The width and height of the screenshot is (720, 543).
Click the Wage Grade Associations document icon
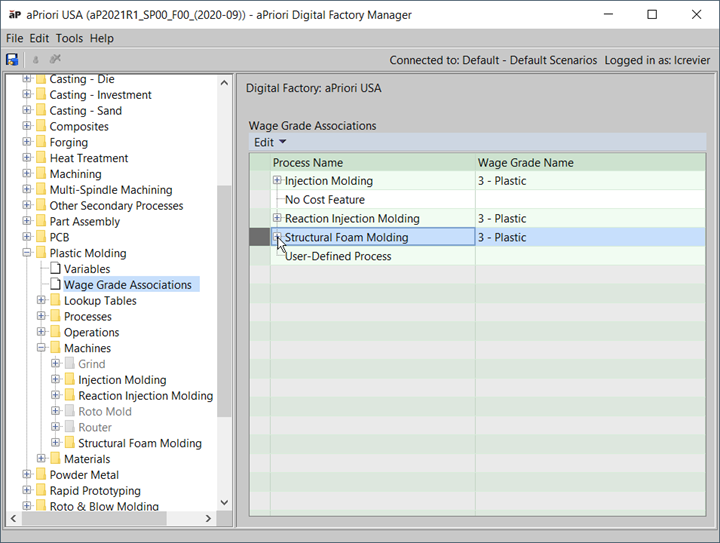pos(55,284)
